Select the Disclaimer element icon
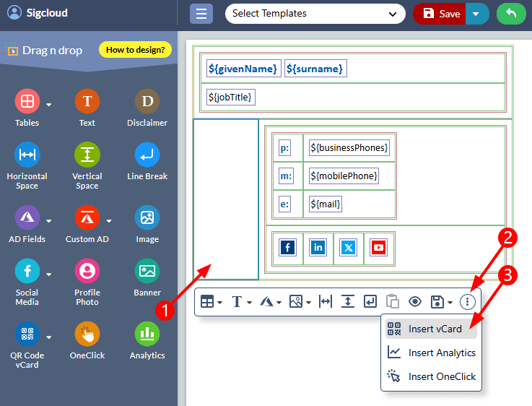 [147, 102]
